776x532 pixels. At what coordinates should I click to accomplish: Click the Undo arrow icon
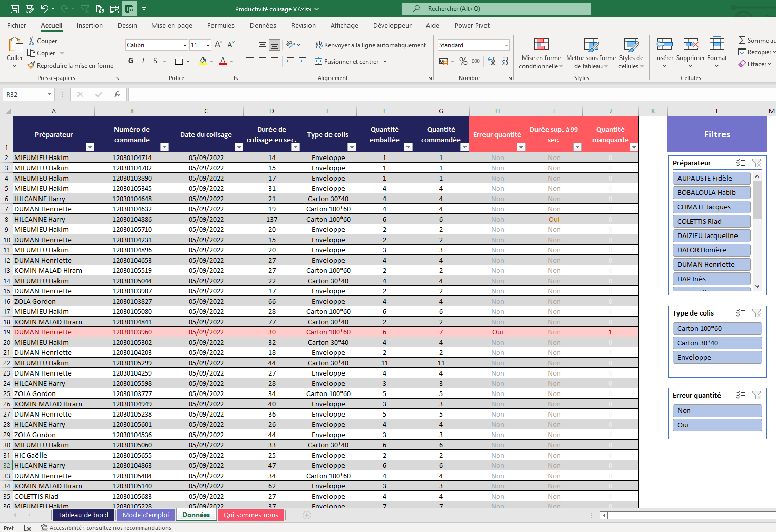click(44, 9)
